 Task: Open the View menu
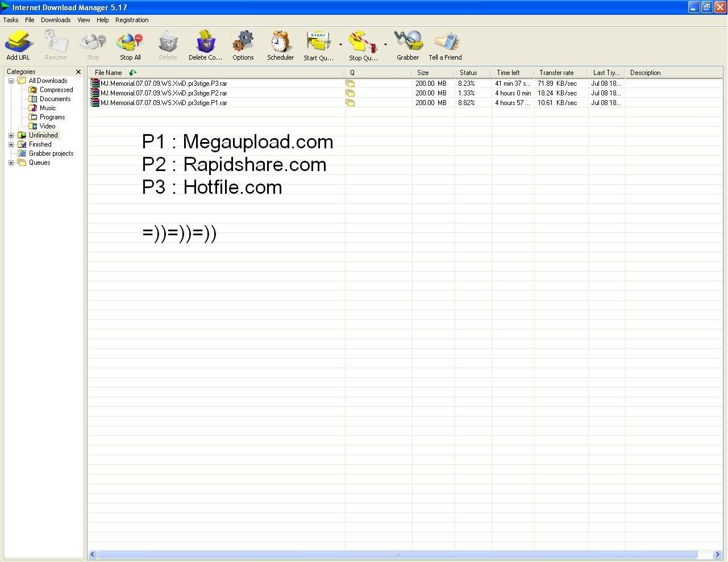coord(84,20)
